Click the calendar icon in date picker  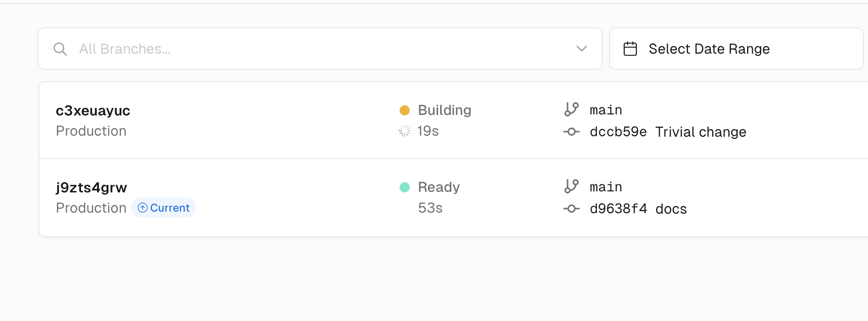tap(630, 49)
